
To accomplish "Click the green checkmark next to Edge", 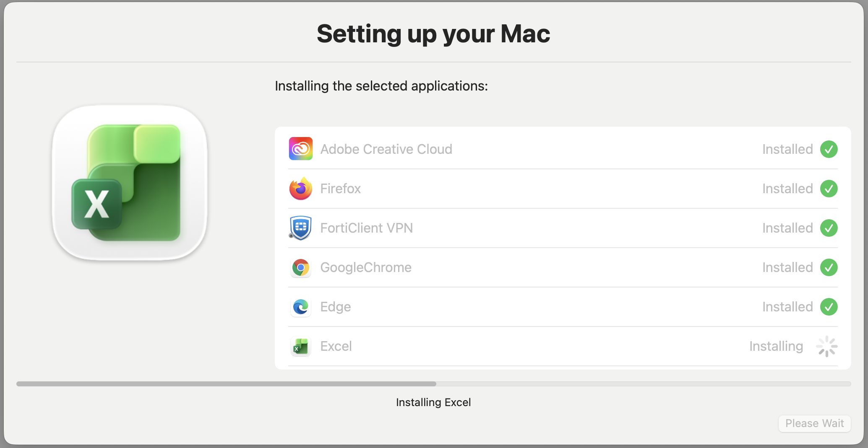I will tap(829, 307).
